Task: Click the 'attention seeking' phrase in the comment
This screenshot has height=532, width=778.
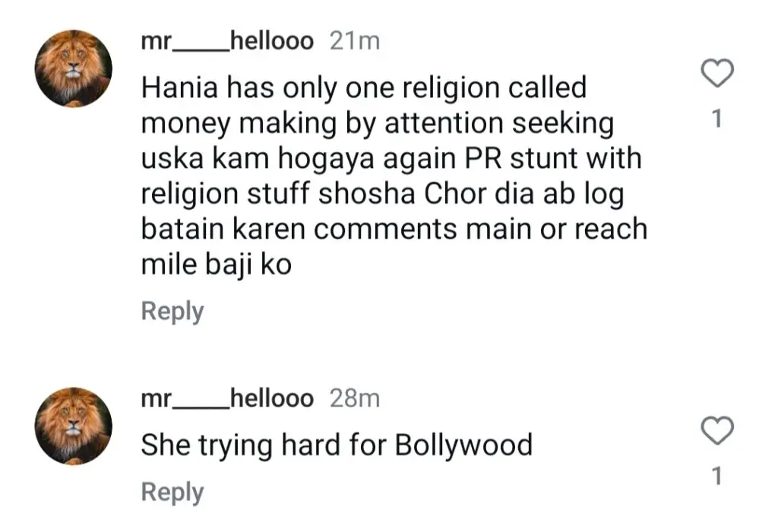Action: (499, 124)
